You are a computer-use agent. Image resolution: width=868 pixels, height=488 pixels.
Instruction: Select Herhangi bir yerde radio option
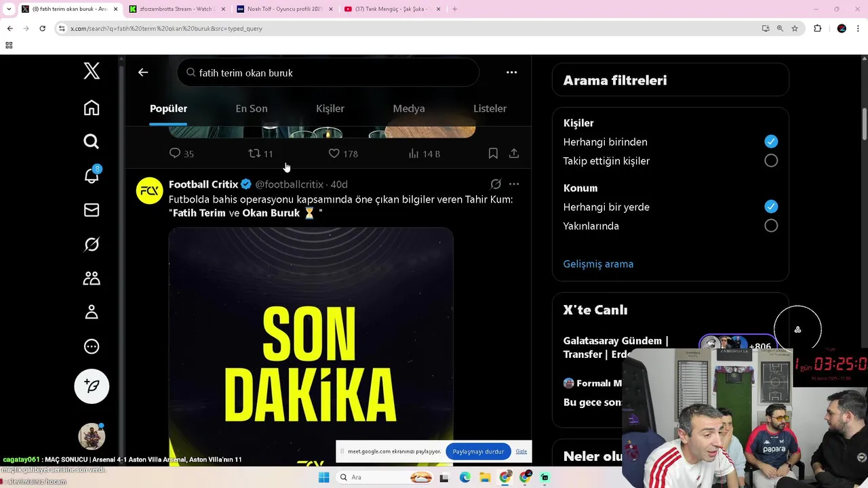tap(771, 207)
